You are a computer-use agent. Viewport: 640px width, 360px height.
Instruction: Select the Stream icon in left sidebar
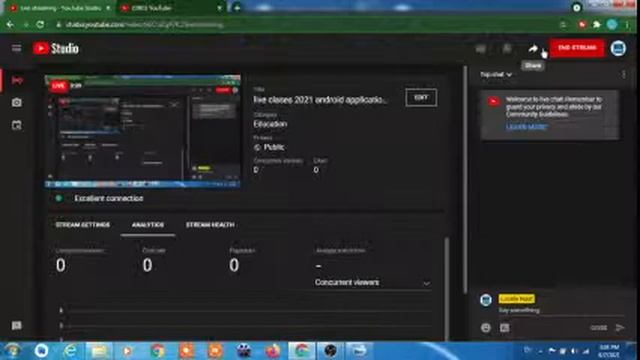(17, 80)
